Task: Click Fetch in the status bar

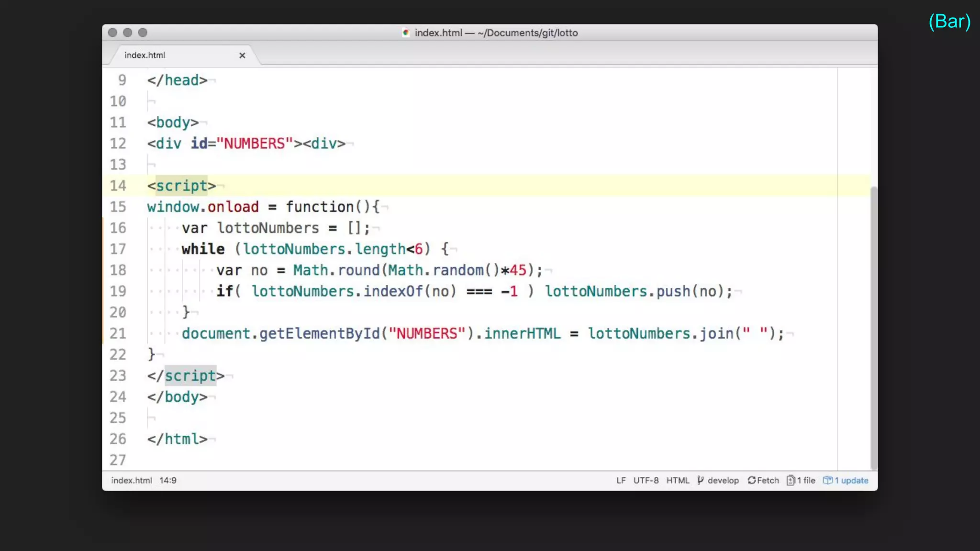Action: coord(768,480)
